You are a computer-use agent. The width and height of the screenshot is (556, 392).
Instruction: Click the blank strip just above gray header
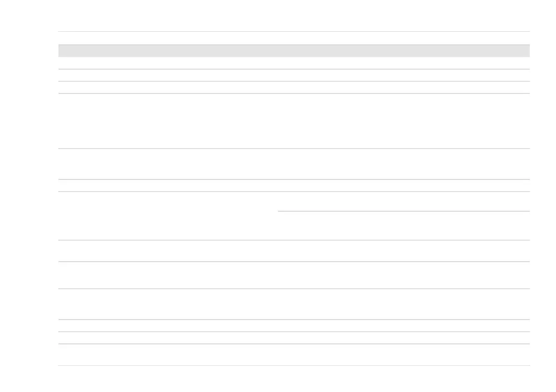point(293,38)
